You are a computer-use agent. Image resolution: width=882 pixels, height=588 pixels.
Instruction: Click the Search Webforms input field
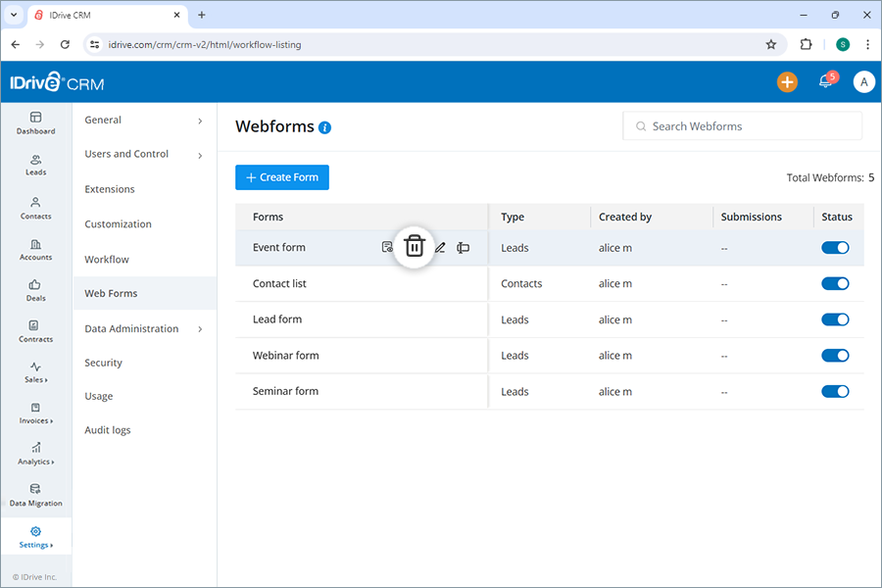[742, 125]
